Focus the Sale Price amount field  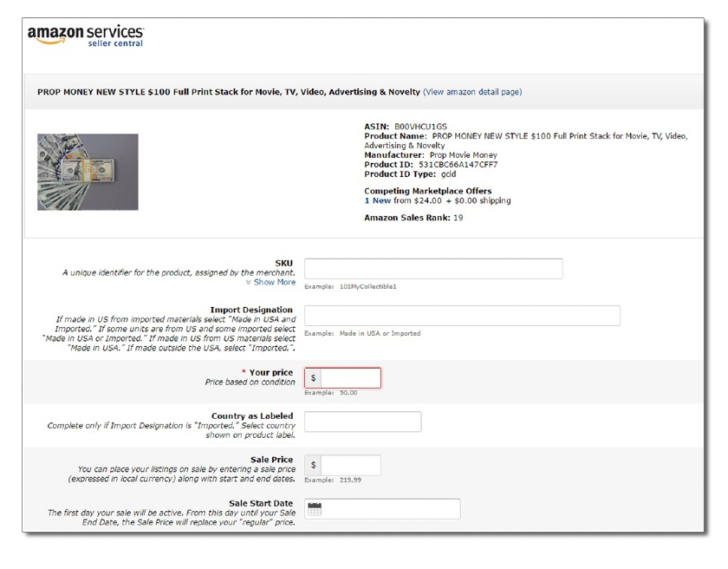click(350, 465)
